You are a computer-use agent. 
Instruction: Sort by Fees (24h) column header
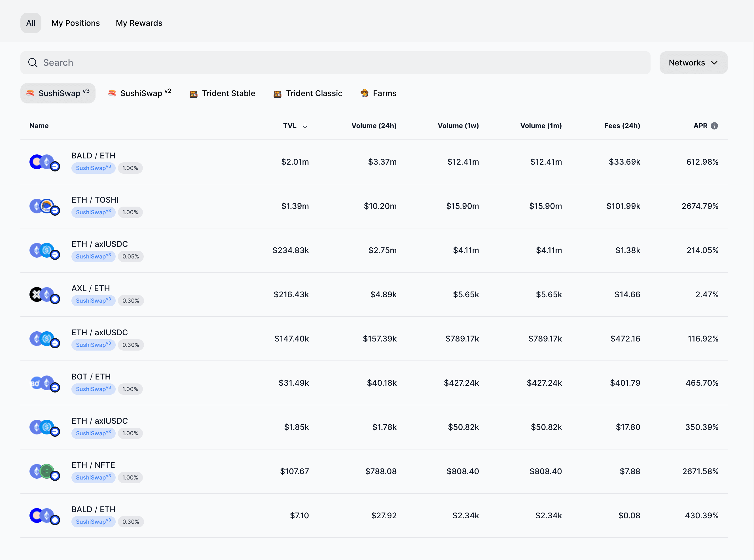[622, 126]
